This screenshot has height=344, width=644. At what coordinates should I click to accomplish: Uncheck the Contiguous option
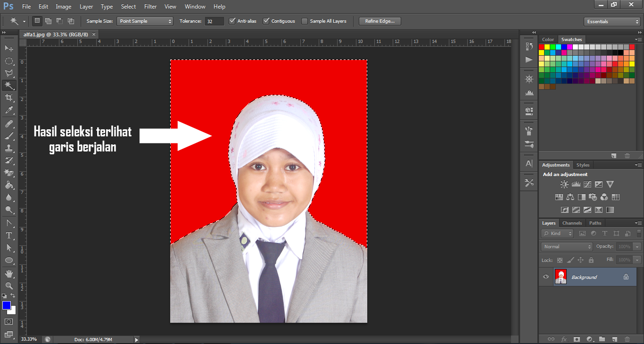267,21
